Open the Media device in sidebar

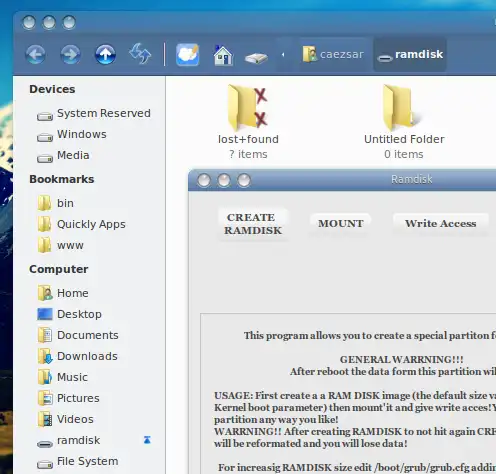63,156
